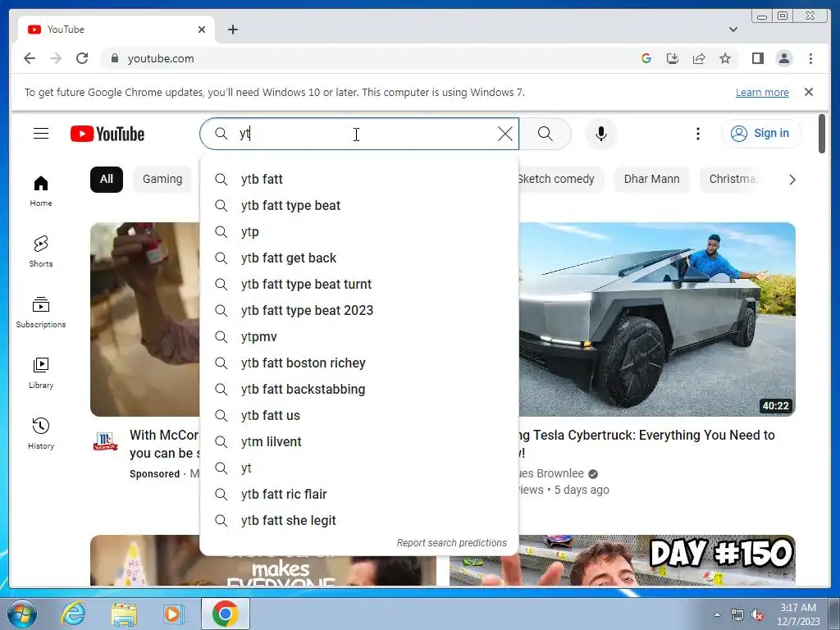Open the Learn more link
Image resolution: width=840 pixels, height=630 pixels.
762,92
